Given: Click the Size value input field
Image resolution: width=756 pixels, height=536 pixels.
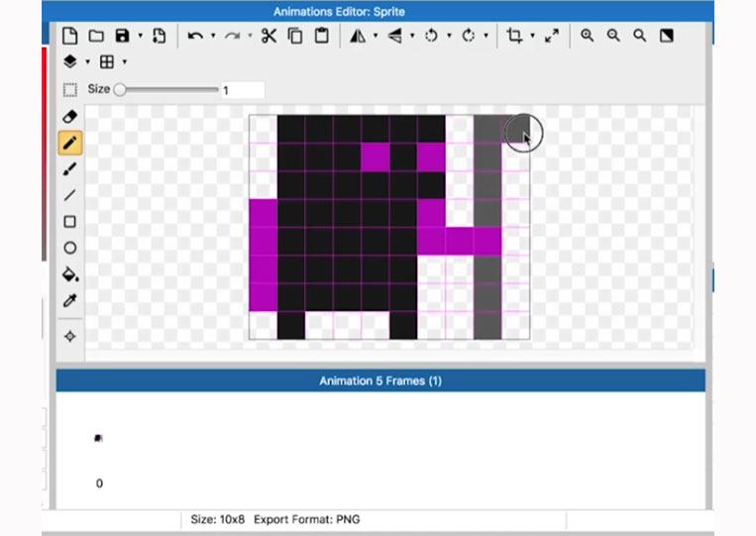Looking at the screenshot, I should (243, 90).
